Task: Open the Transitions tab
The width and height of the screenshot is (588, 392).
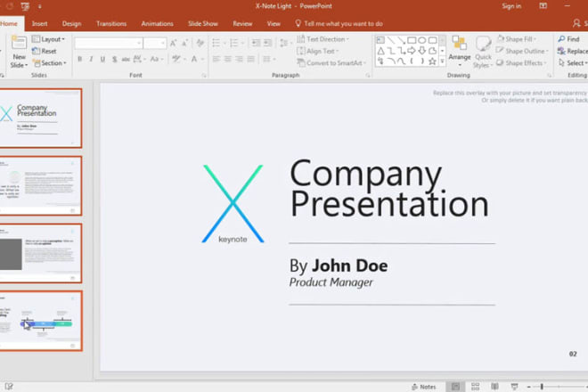Action: pyautogui.click(x=111, y=24)
